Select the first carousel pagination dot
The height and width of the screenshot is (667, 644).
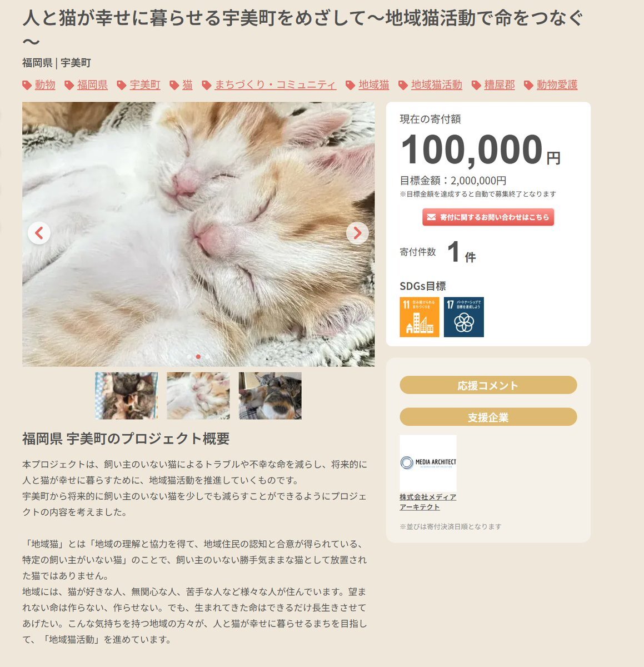[189, 356]
